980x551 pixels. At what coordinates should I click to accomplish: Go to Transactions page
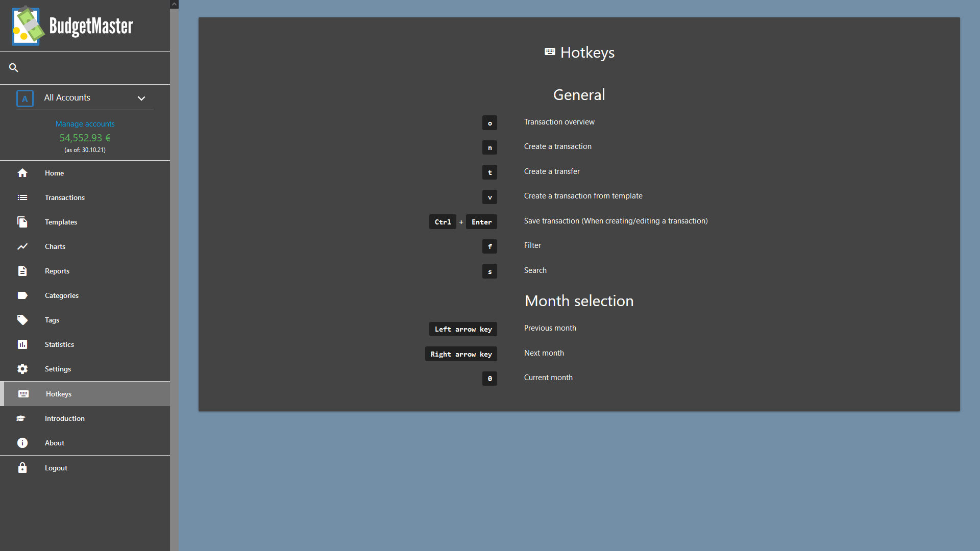(x=85, y=197)
